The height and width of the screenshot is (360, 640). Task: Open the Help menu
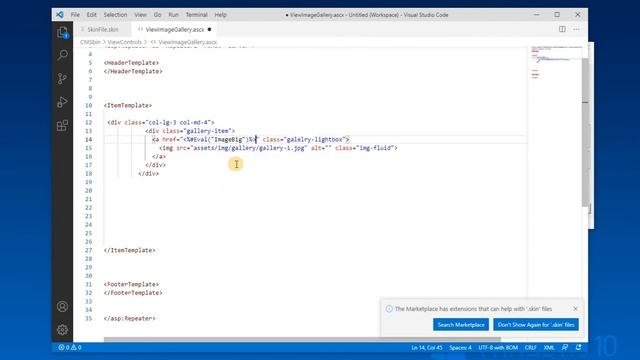pos(220,15)
